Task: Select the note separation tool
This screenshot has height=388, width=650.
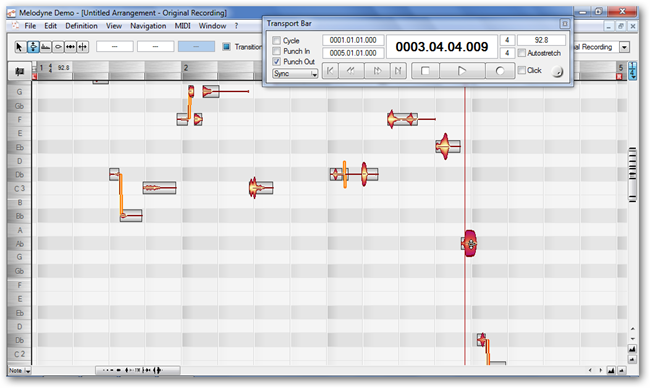Action: click(83, 47)
